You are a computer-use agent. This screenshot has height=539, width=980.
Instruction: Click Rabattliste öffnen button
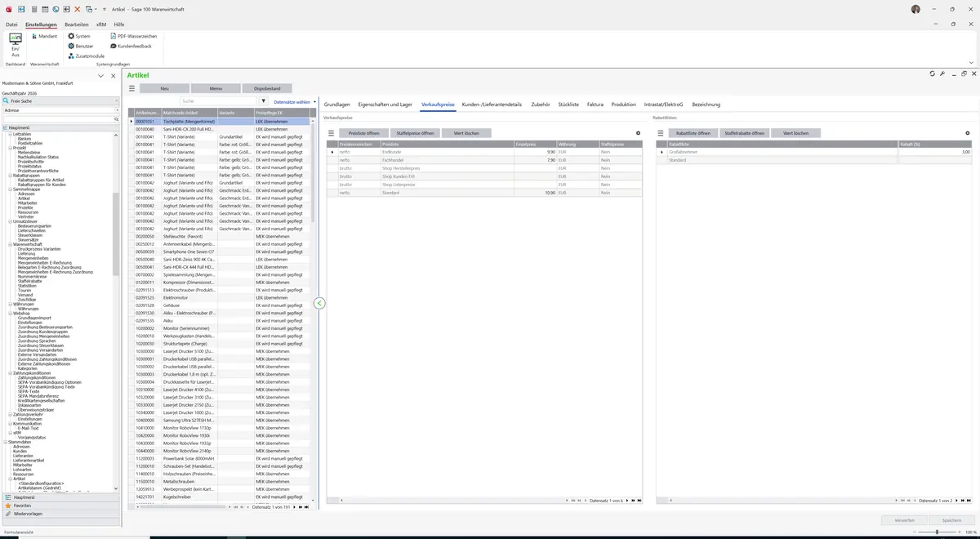693,132
